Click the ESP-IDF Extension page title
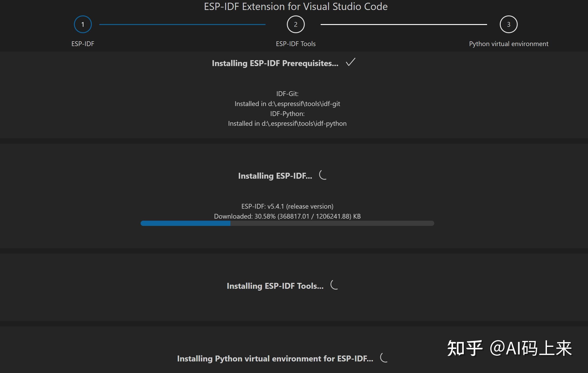Viewport: 588px width, 373px height. 295,7
